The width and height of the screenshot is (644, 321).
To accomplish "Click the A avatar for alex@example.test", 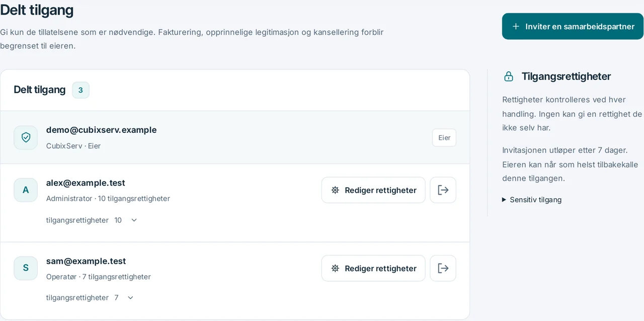I will 26,190.
